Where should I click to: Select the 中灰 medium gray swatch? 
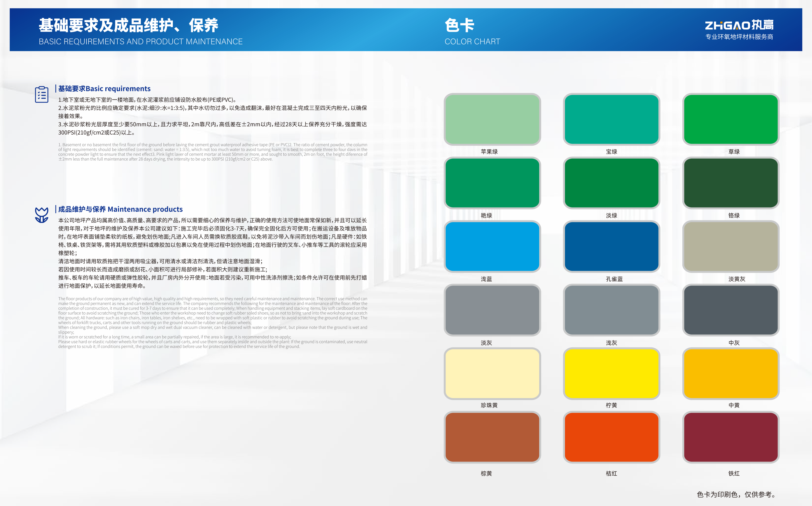tap(731, 310)
